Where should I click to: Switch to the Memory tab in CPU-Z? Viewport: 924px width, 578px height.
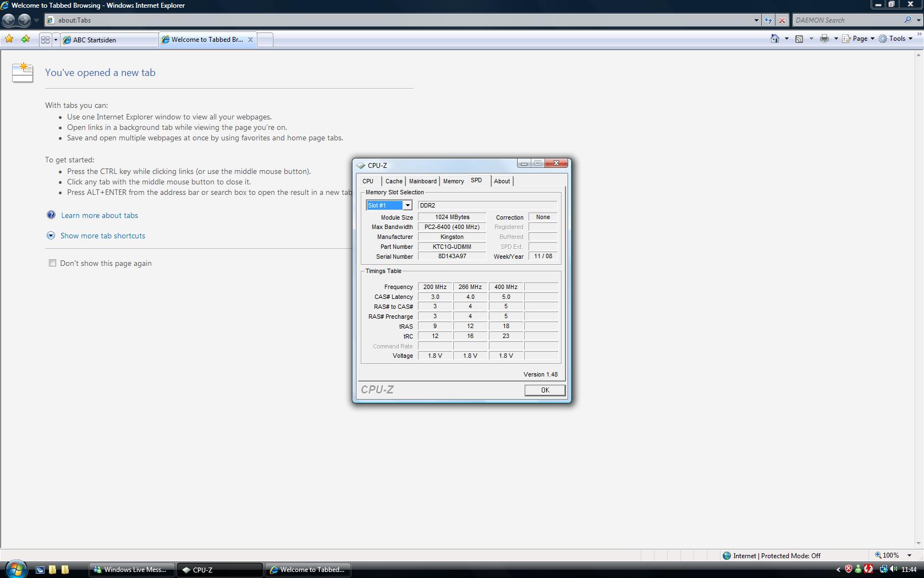[x=454, y=181]
